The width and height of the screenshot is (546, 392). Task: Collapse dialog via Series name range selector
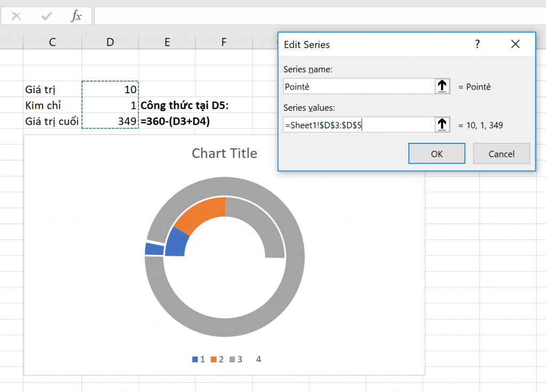click(x=442, y=86)
